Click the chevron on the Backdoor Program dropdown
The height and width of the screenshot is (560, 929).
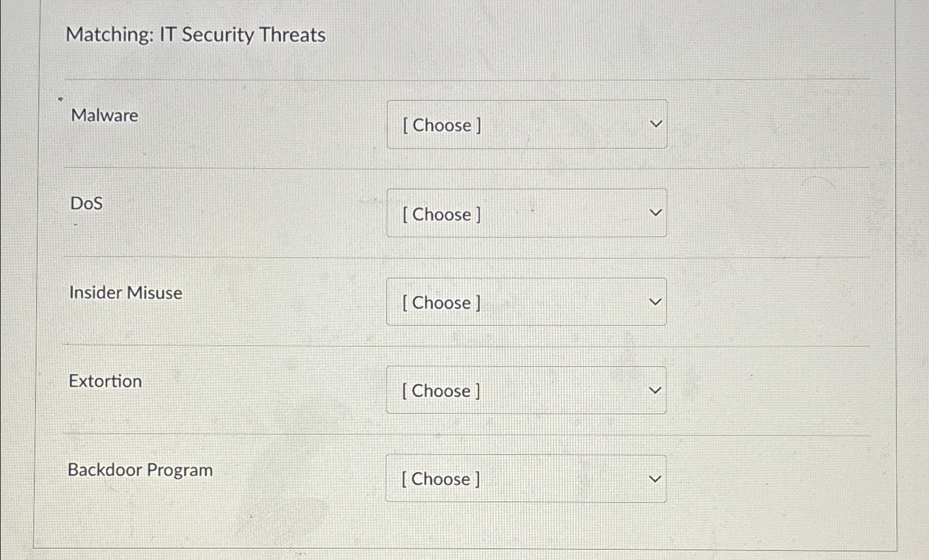(x=654, y=478)
